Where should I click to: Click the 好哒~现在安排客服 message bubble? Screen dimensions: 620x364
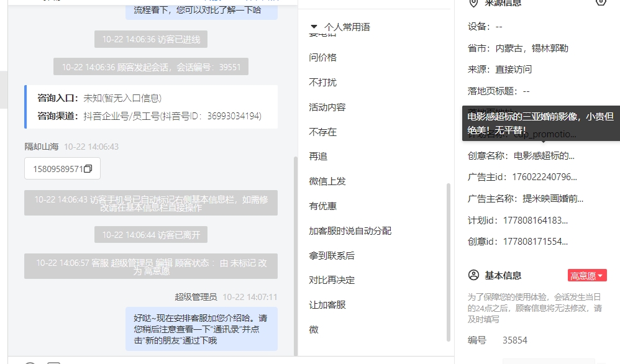click(202, 329)
